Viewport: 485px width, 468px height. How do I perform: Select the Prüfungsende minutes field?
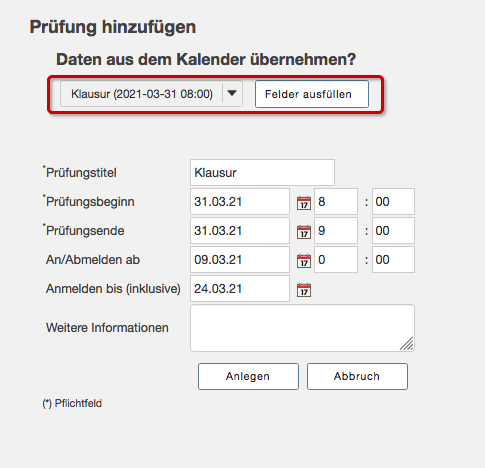point(393,230)
